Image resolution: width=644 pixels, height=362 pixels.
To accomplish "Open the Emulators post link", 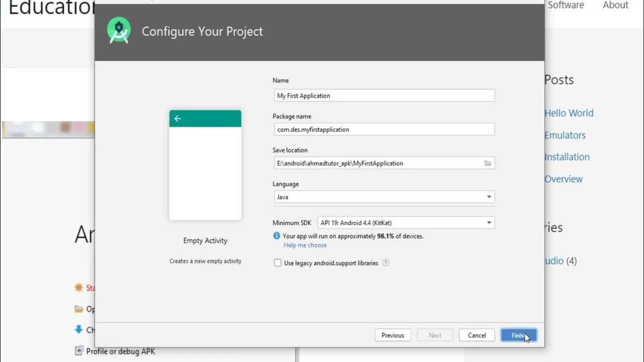I will pyautogui.click(x=565, y=135).
